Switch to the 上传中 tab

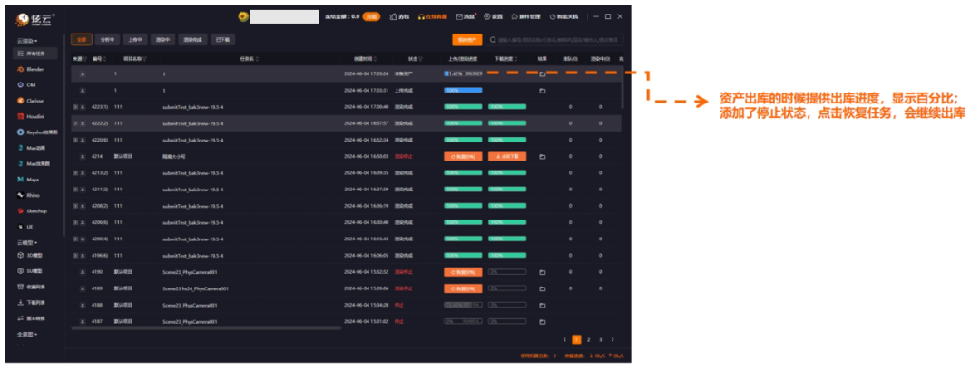coord(135,39)
